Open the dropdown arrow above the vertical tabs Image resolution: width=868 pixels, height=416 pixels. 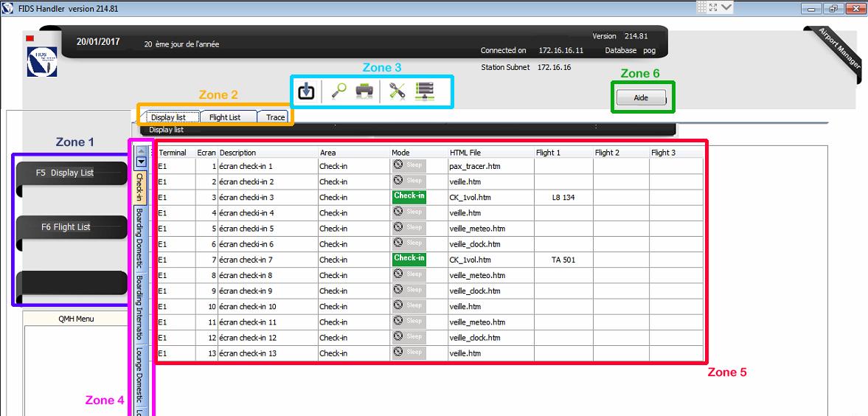(141, 162)
